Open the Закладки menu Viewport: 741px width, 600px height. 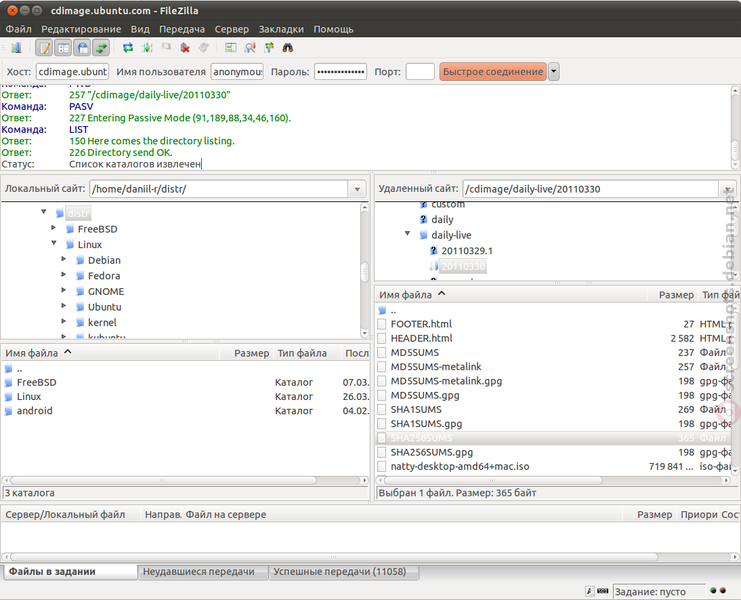click(281, 29)
